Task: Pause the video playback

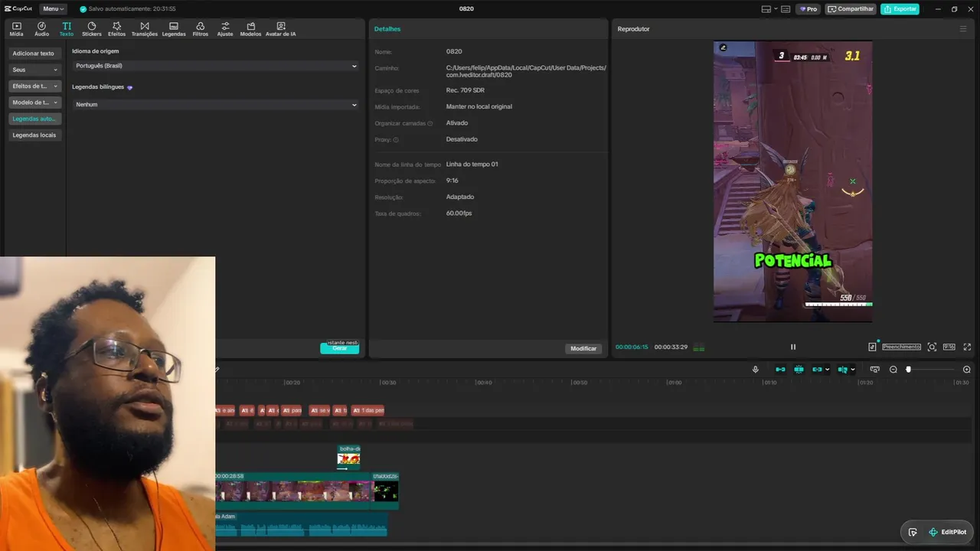Action: click(793, 347)
